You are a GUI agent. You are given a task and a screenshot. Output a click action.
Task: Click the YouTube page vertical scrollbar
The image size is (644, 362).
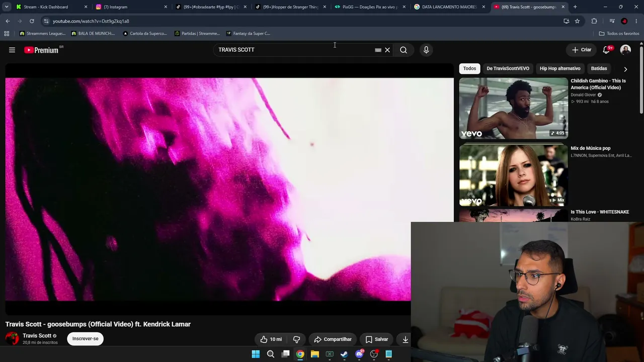click(641, 80)
